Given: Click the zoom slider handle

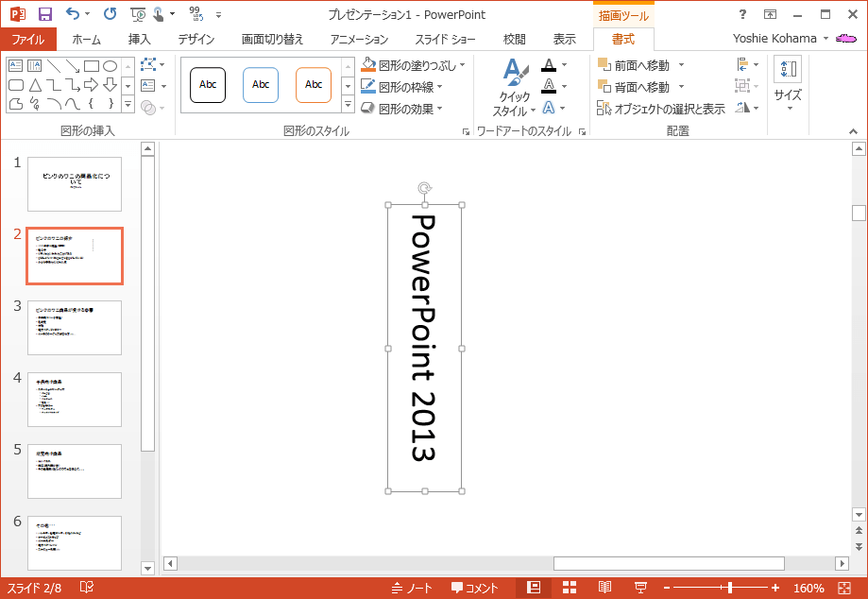Looking at the screenshot, I should [730, 588].
